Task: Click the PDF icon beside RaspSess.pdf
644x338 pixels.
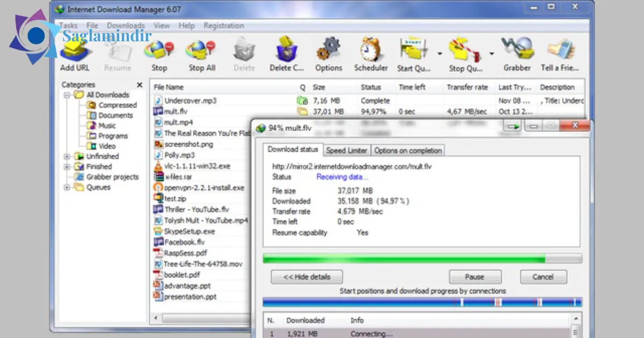Action: (x=158, y=253)
